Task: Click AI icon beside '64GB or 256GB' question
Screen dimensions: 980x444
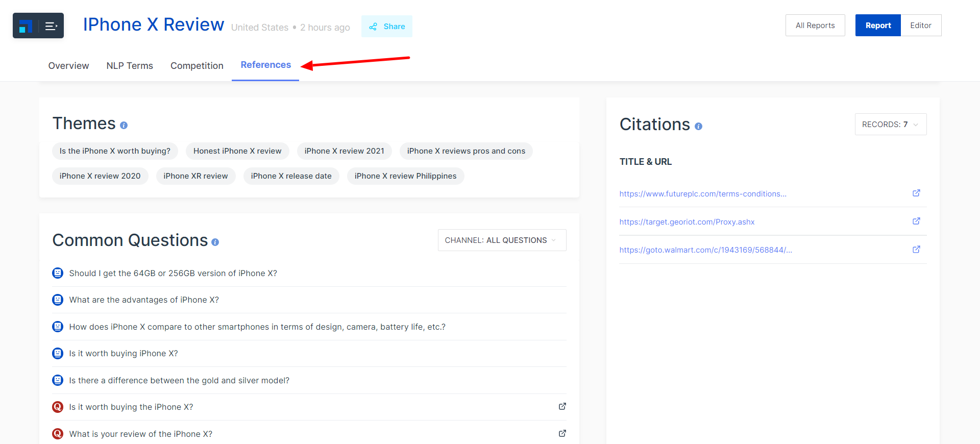Action: click(x=58, y=273)
